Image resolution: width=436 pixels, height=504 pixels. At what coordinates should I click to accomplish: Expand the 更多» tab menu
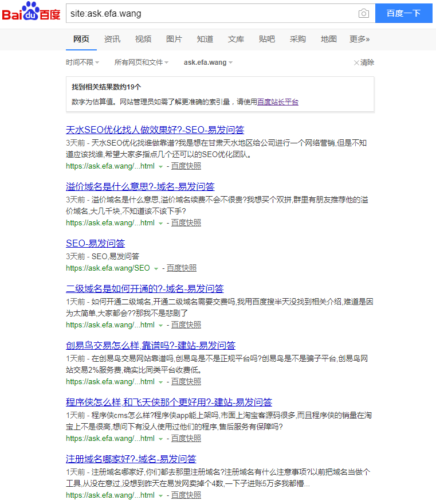pos(359,39)
